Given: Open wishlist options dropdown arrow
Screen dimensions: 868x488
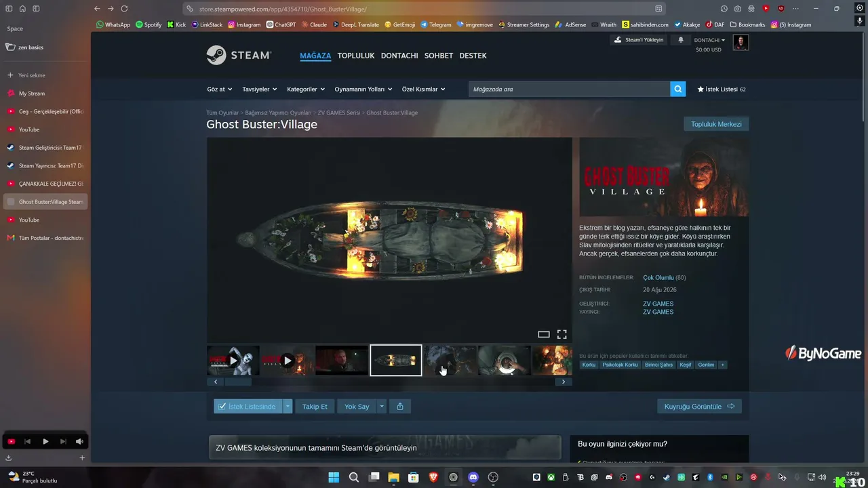Looking at the screenshot, I should 288,406.
